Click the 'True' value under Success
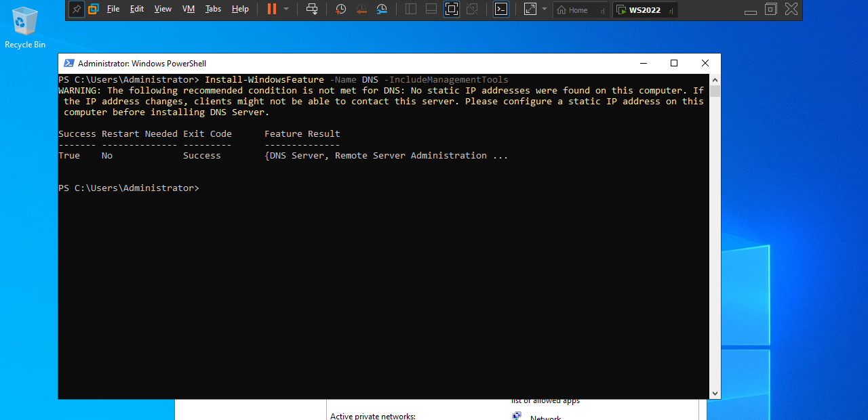The height and width of the screenshot is (420, 868). click(x=69, y=156)
